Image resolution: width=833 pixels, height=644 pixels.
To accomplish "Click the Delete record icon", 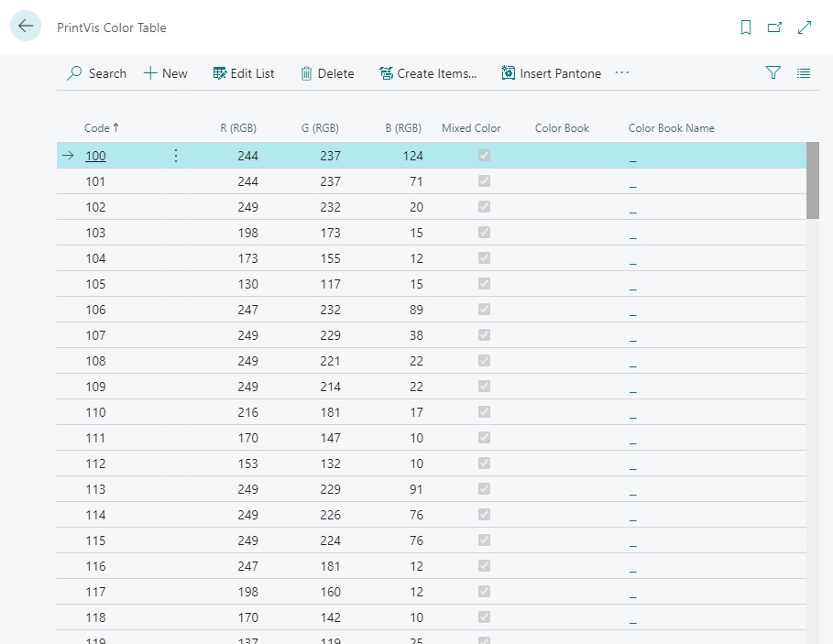I will [307, 73].
